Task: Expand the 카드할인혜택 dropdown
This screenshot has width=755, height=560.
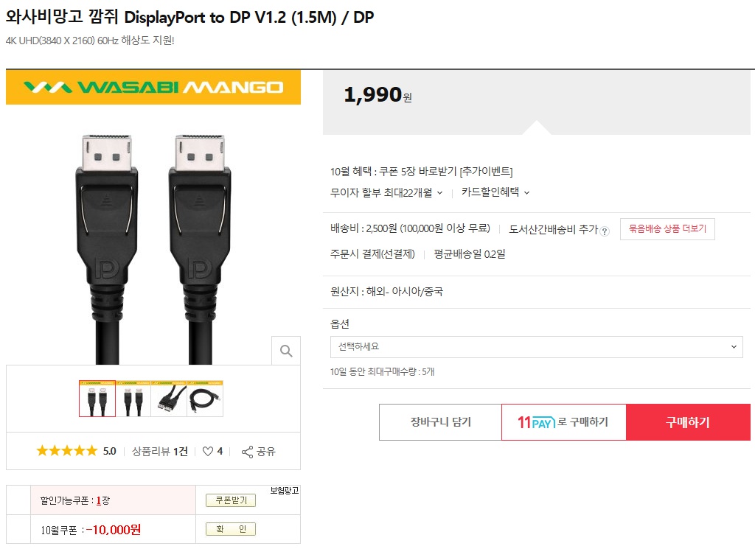Action: (495, 192)
